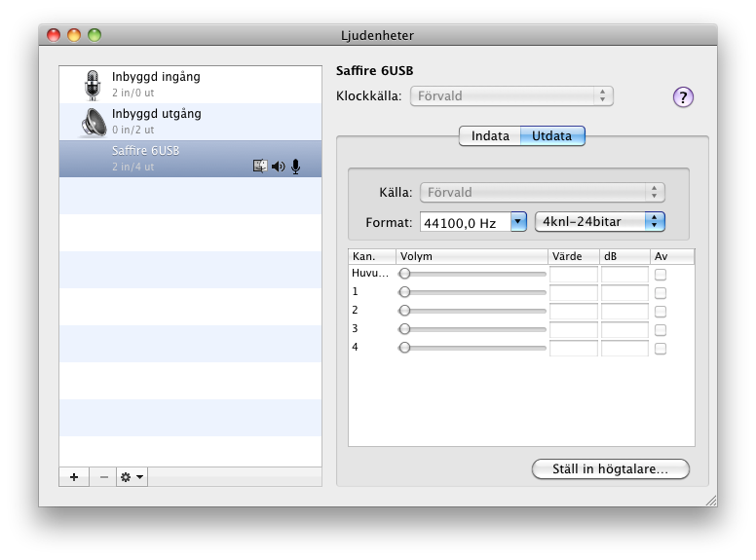Switch to the Indata tab
The height and width of the screenshot is (560, 756).
(490, 136)
